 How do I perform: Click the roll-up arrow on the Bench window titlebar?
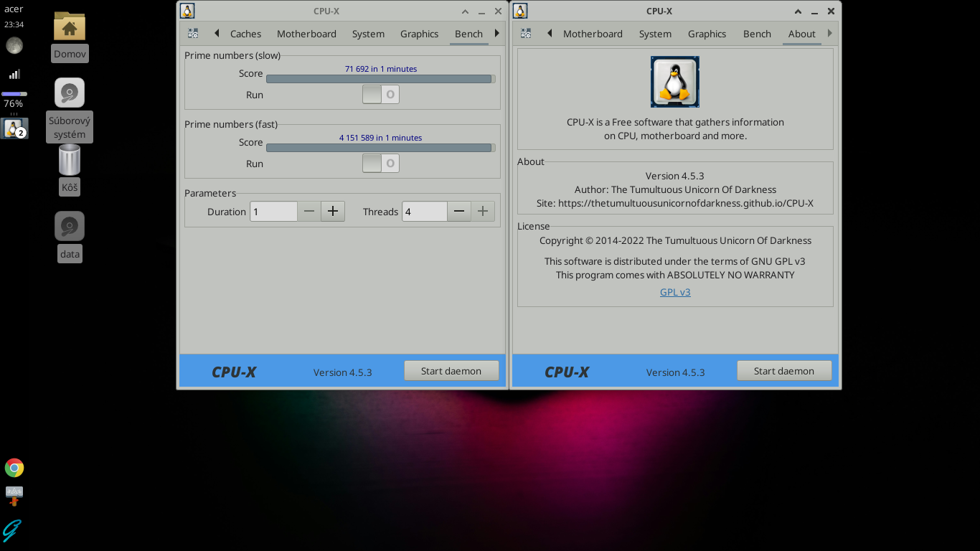(465, 11)
